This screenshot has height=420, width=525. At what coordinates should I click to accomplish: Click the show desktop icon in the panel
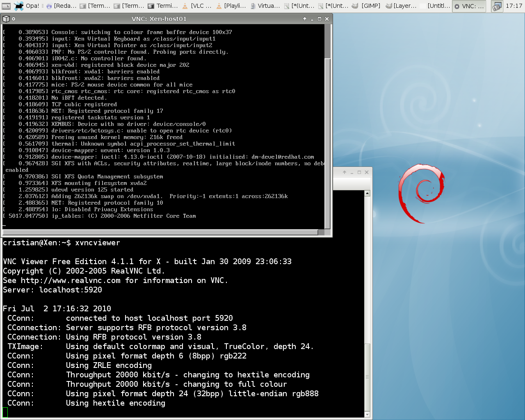tap(6, 6)
